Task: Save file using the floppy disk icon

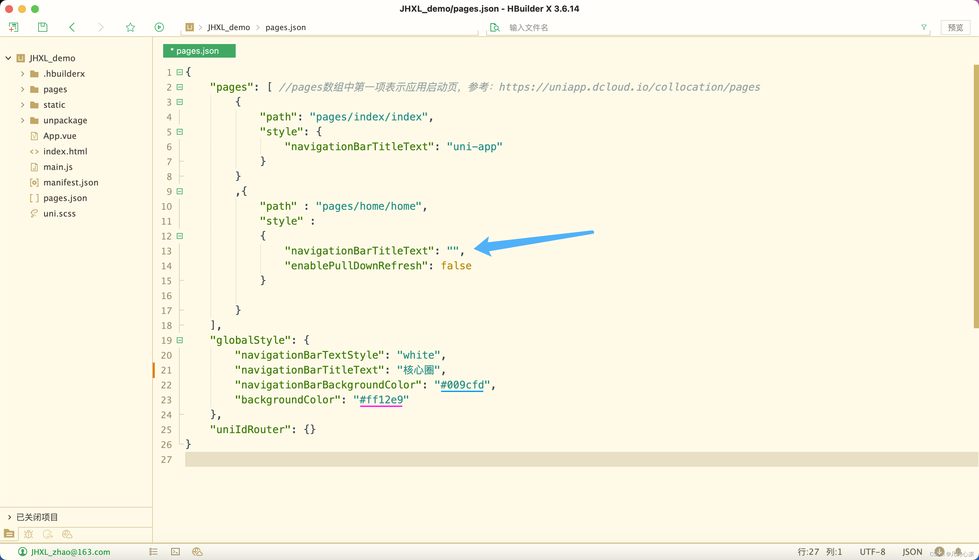Action: [43, 27]
